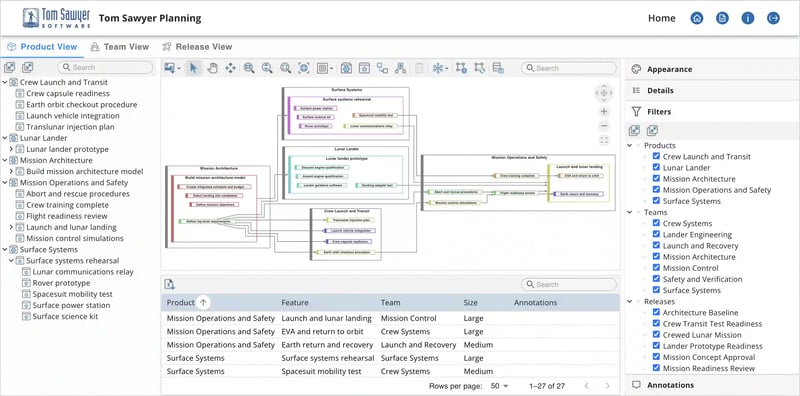This screenshot has width=800, height=396.
Task: Expand the Lunar lander prototype node
Action: point(11,149)
